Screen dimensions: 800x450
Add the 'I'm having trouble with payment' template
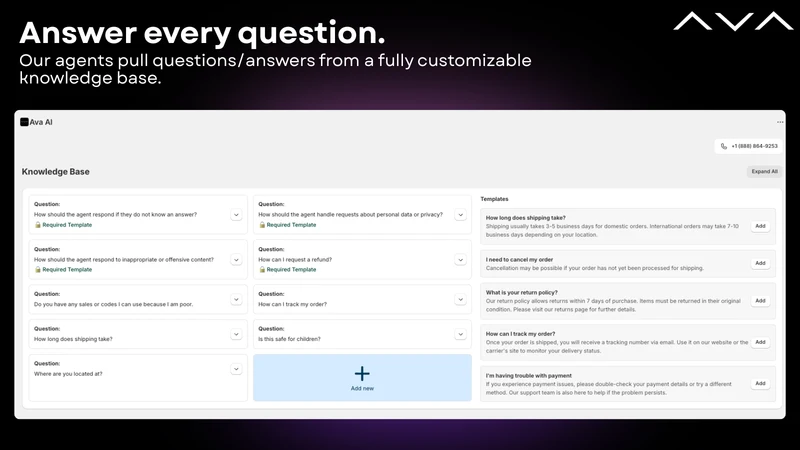[760, 384]
